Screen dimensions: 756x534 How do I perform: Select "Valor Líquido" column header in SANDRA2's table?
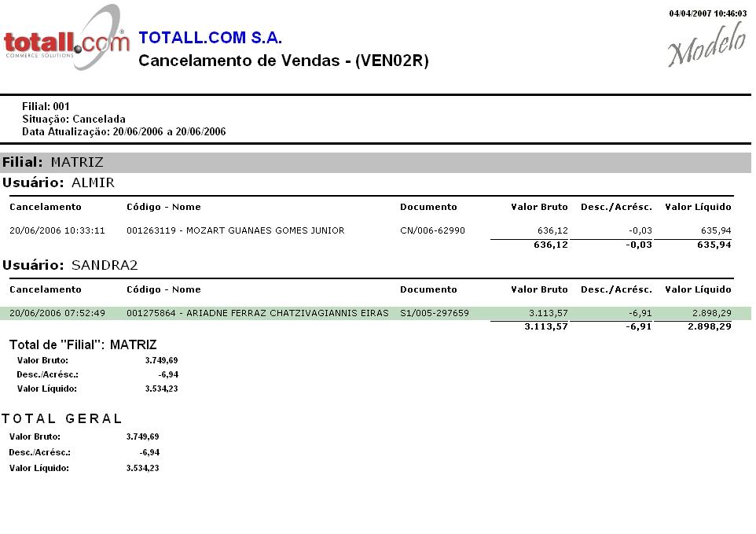coord(698,289)
